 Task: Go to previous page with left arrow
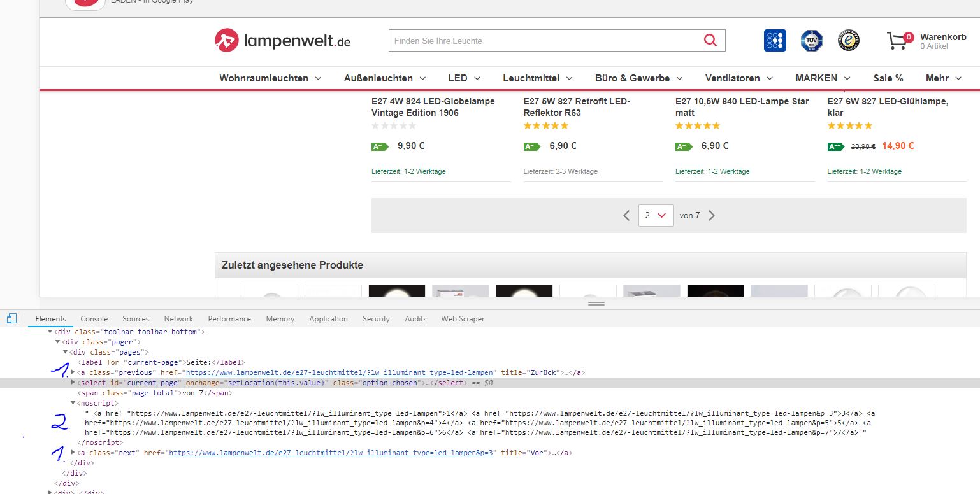pos(626,216)
